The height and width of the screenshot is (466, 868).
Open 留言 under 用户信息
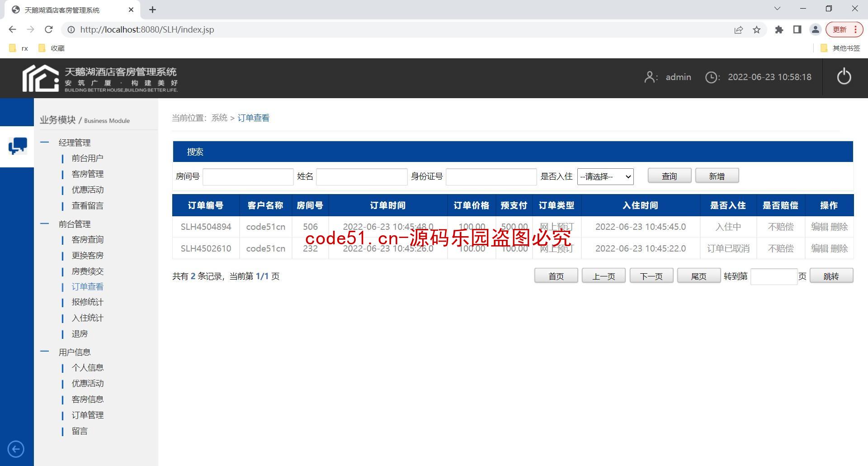80,431
